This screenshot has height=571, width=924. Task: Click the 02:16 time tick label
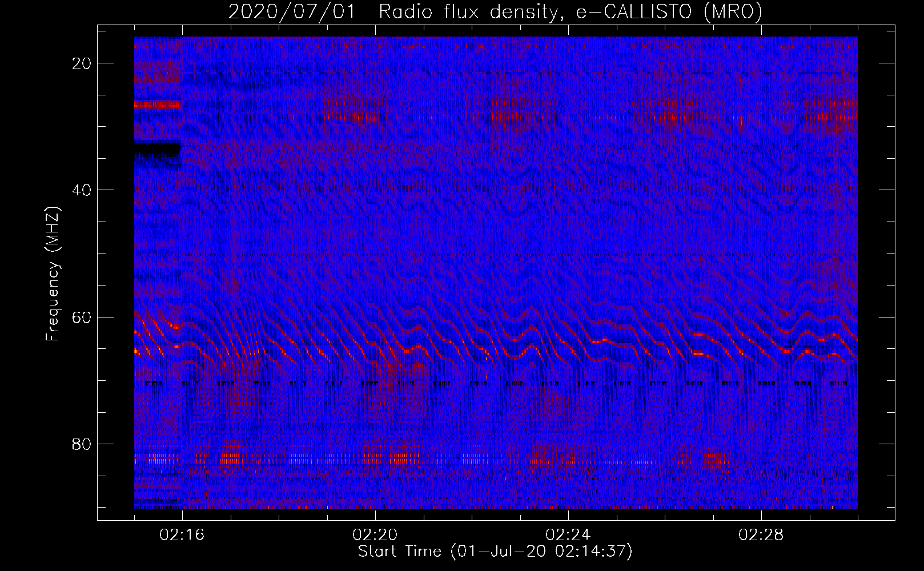point(182,535)
